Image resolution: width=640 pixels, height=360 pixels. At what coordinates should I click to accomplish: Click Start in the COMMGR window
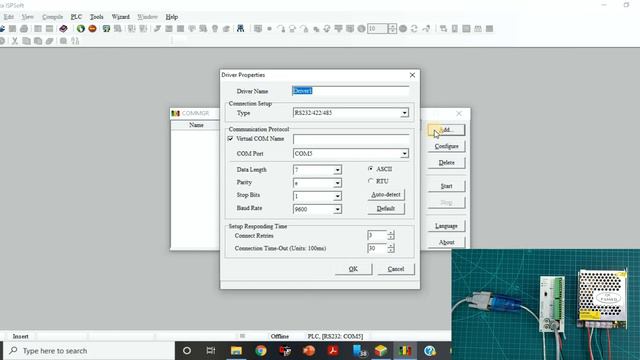(x=447, y=186)
